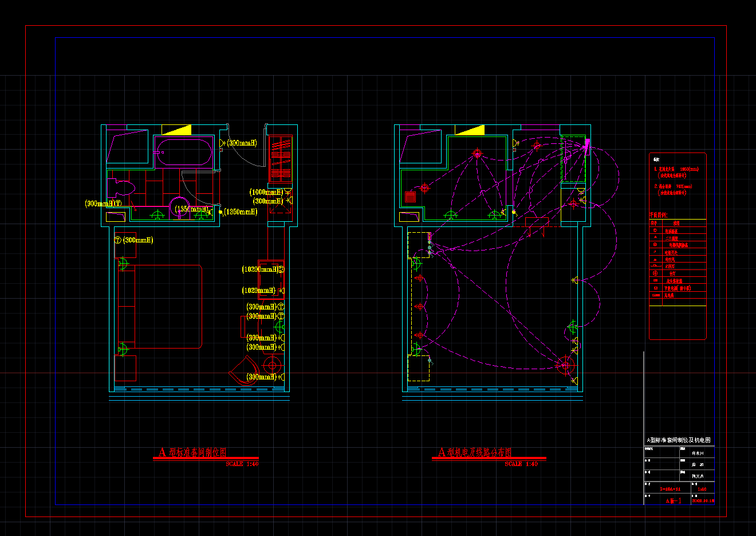This screenshot has width=756, height=536.
Task: Click the wardrobe hangers symbol in left plan
Action: pyautogui.click(x=281, y=158)
